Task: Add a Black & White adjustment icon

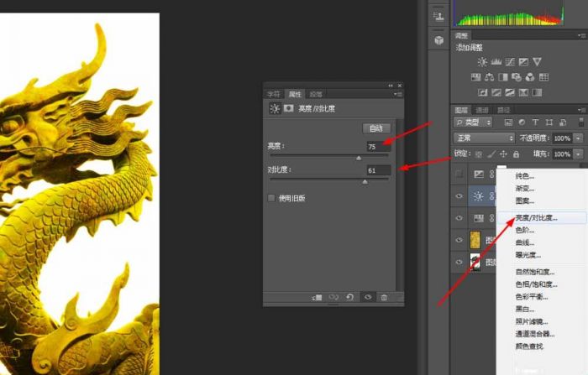Action: click(503, 77)
